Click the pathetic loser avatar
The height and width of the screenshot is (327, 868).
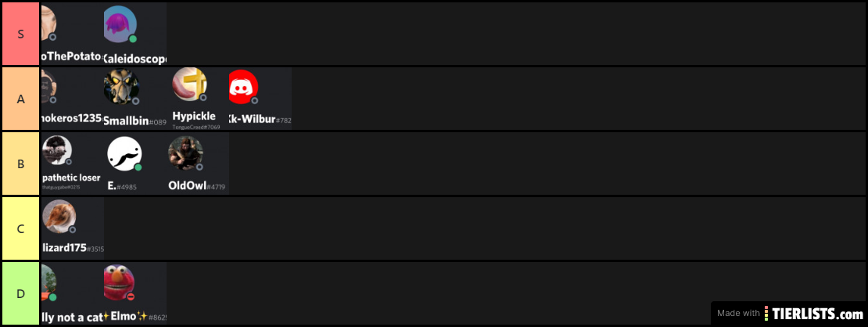coord(57,150)
